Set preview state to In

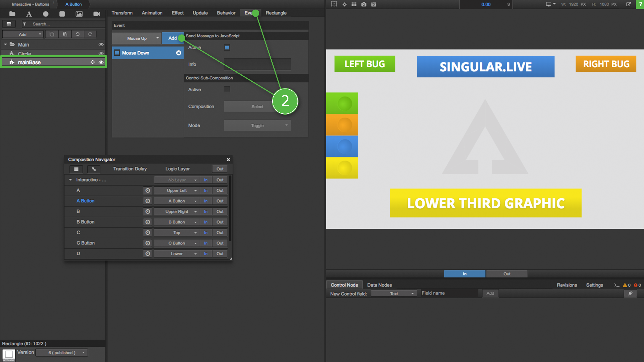tap(465, 274)
